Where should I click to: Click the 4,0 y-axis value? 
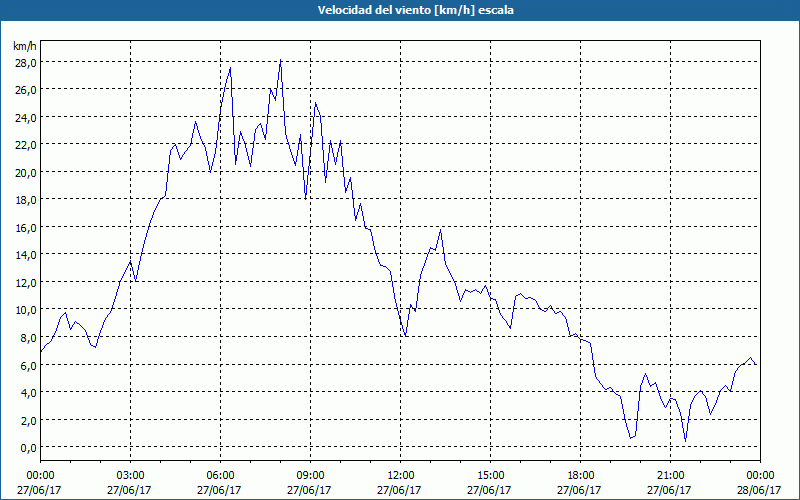(28, 392)
